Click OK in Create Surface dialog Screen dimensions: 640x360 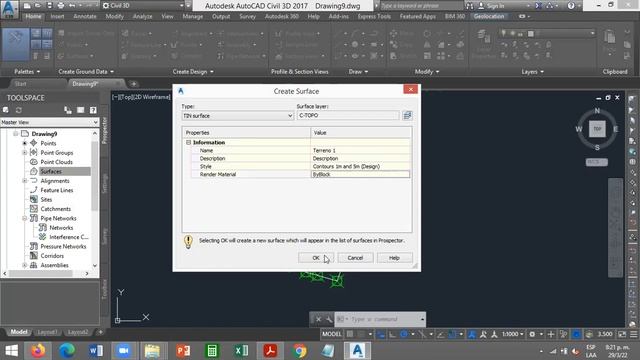(x=316, y=258)
